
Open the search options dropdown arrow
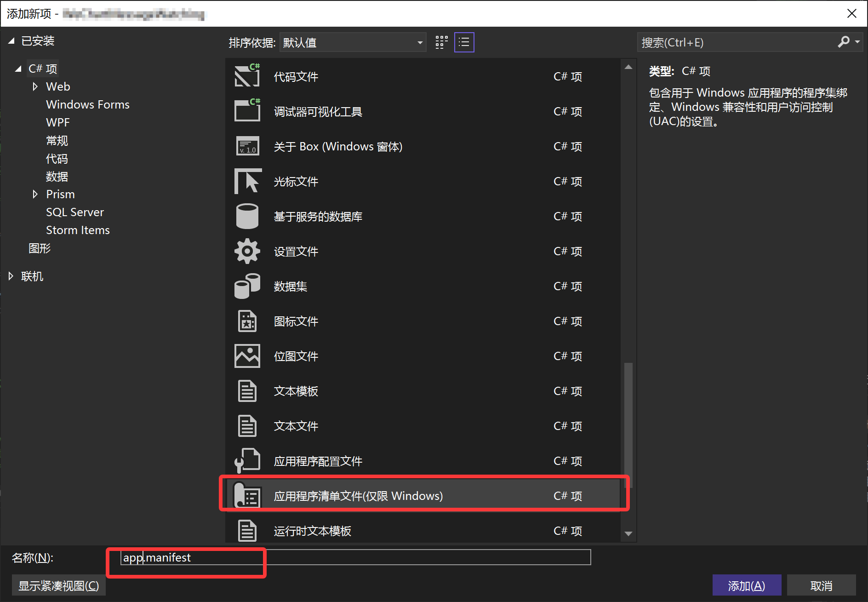point(857,42)
